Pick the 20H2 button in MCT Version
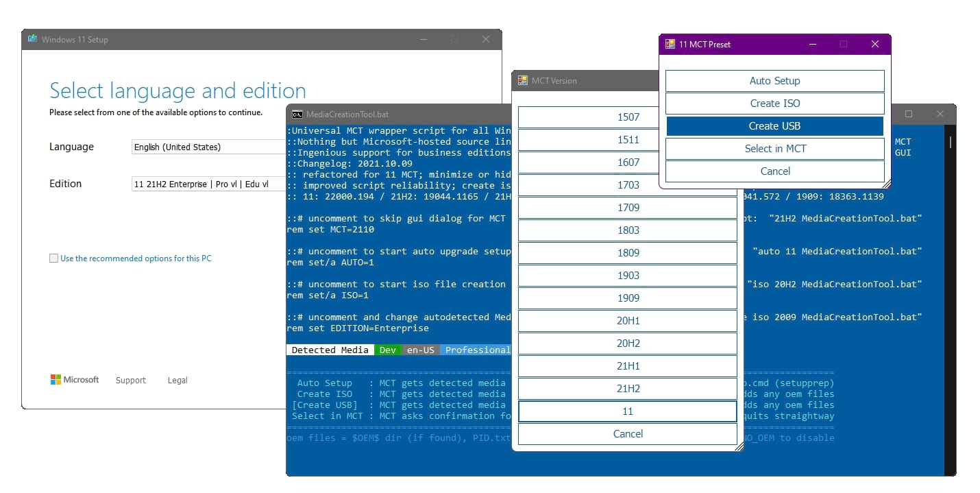This screenshot has width=980, height=493. (628, 344)
